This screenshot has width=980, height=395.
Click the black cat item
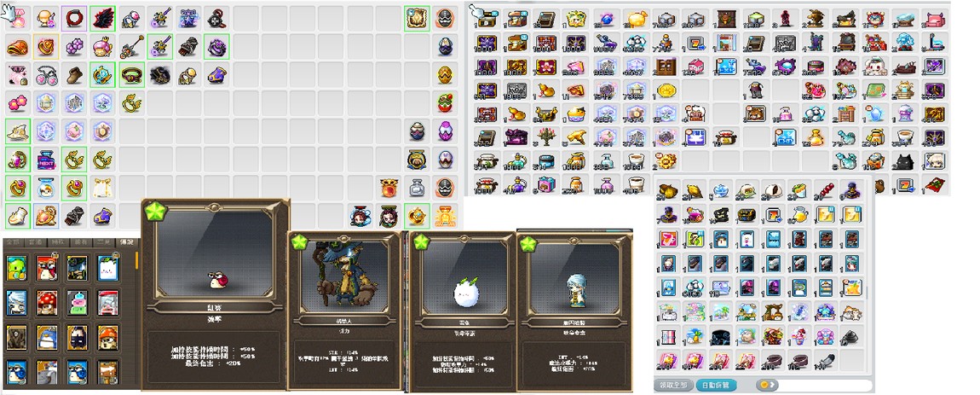[x=902, y=162]
